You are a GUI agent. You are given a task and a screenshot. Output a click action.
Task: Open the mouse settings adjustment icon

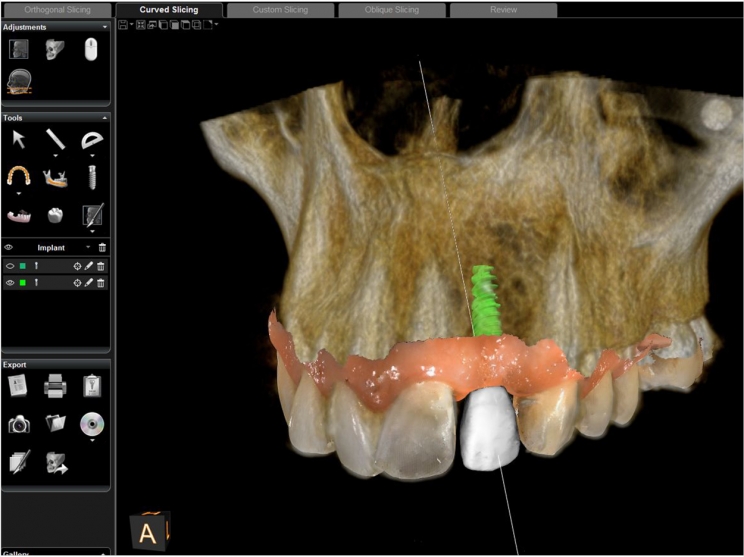click(x=91, y=49)
